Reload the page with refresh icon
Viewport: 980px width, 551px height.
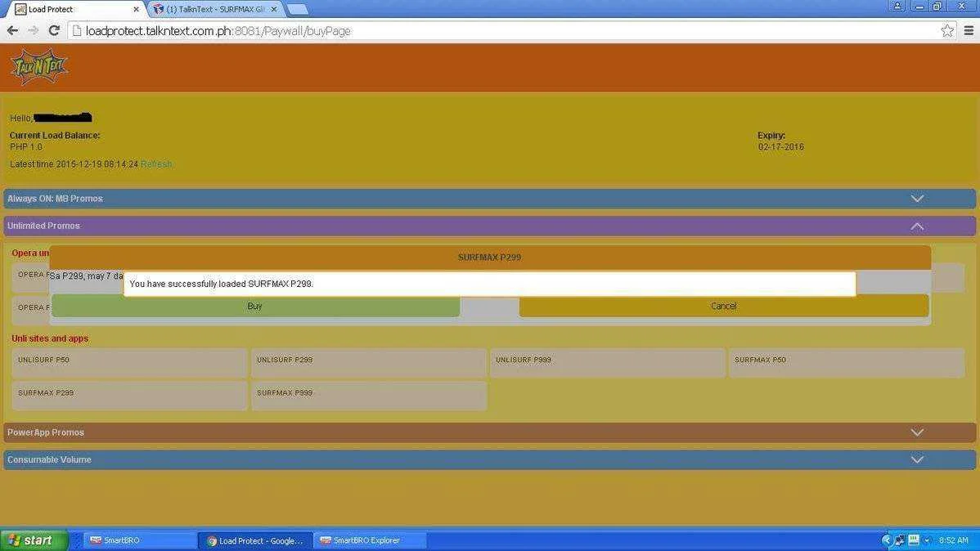54,30
